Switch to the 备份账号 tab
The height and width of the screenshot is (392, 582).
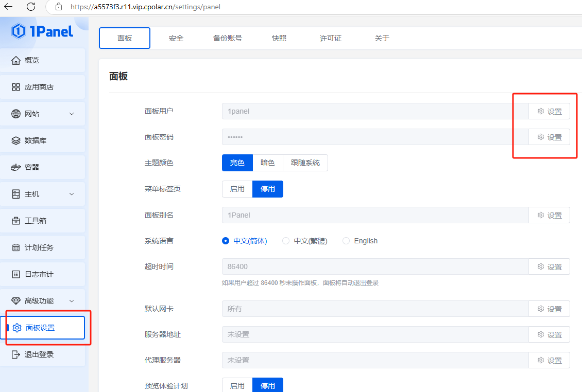click(227, 38)
